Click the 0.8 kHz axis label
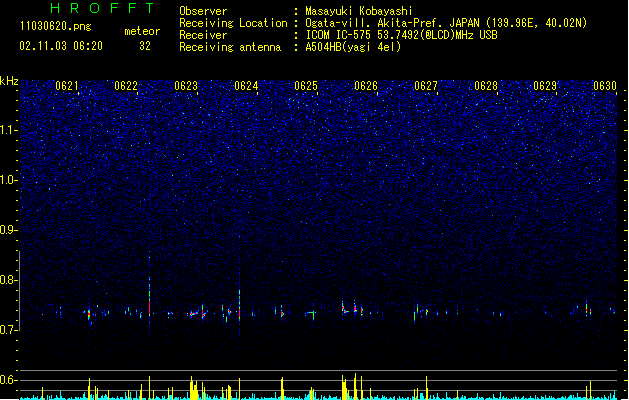Viewport: 629px width, 400px height. 9,280
